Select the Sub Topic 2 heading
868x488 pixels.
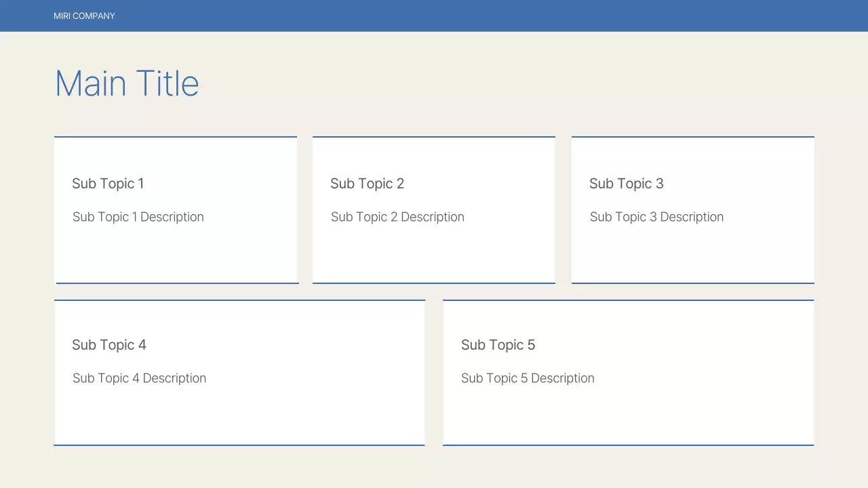367,184
